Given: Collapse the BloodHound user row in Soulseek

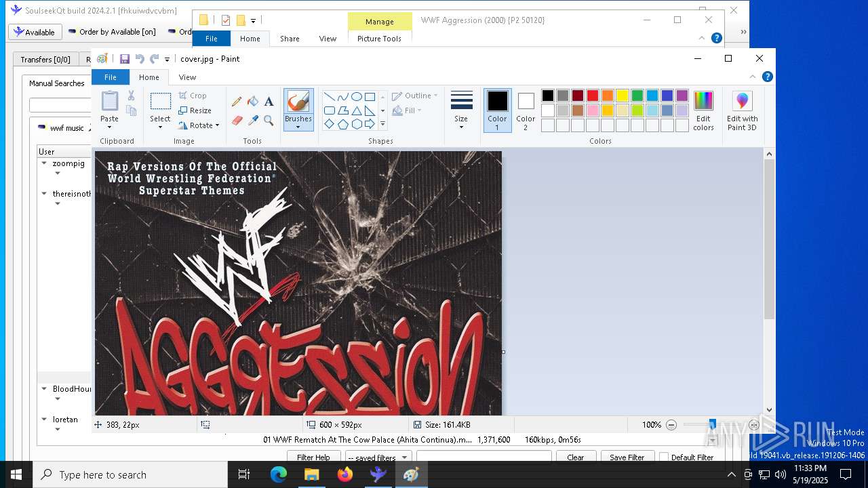Looking at the screenshot, I should [x=44, y=389].
